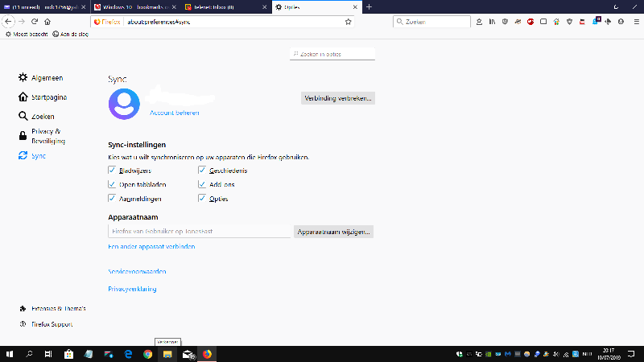The image size is (644, 362).
Task: Open the Firefox hamburger menu
Action: click(x=636, y=22)
